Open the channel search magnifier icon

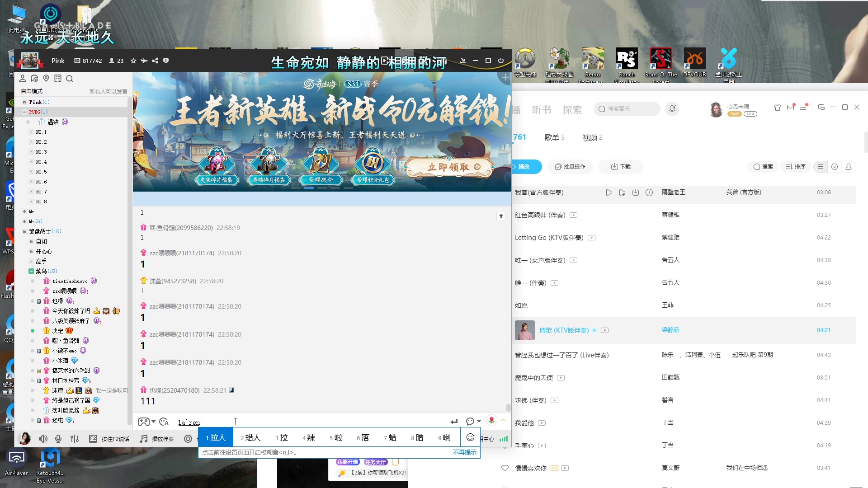pyautogui.click(x=70, y=79)
